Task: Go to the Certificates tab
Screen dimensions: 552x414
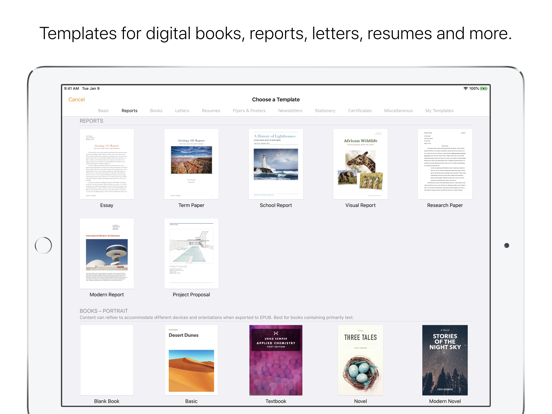Action: 360,111
